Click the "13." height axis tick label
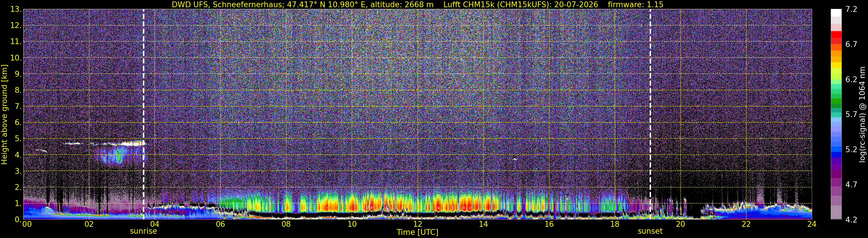868x238 pixels. (16, 9)
